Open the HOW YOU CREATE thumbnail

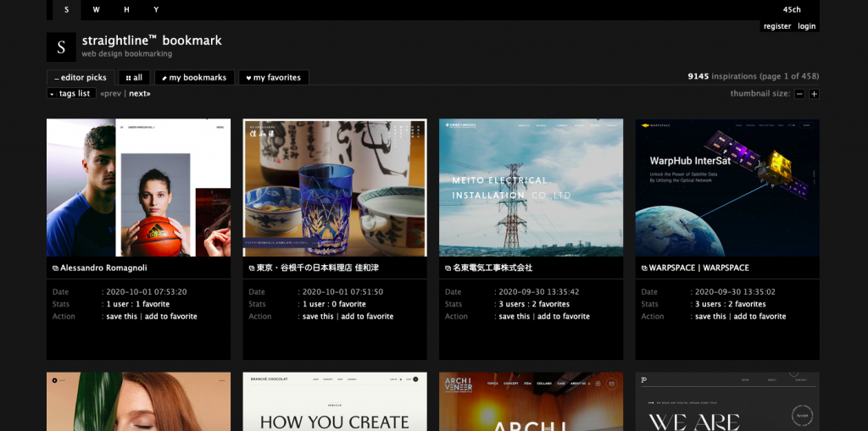pyautogui.click(x=335, y=401)
